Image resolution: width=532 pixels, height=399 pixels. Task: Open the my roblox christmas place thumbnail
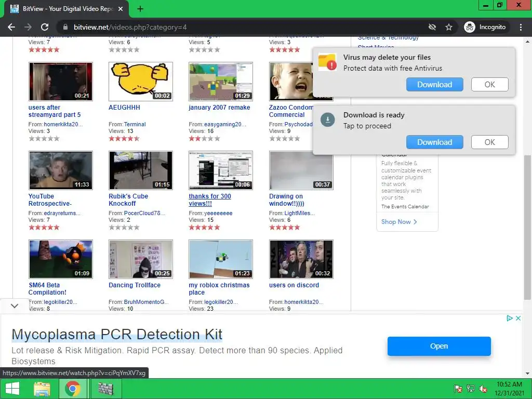pos(221,259)
